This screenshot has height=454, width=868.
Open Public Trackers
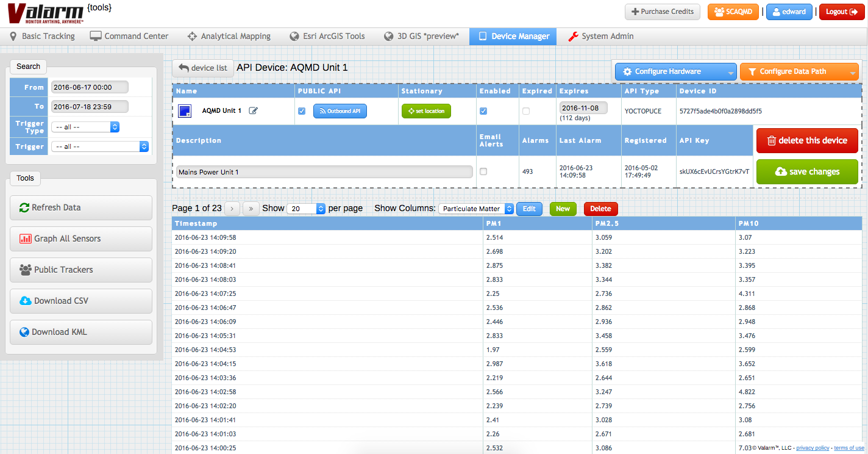click(81, 270)
